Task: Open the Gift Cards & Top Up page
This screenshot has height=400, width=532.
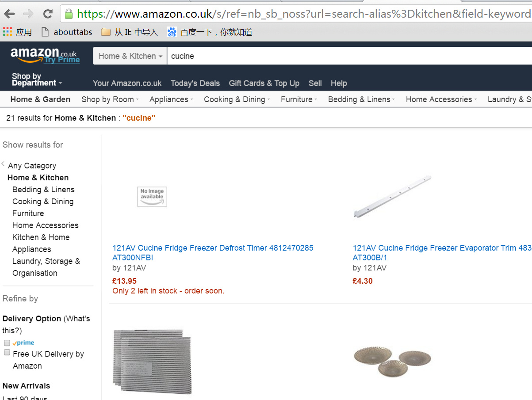Action: (264, 83)
